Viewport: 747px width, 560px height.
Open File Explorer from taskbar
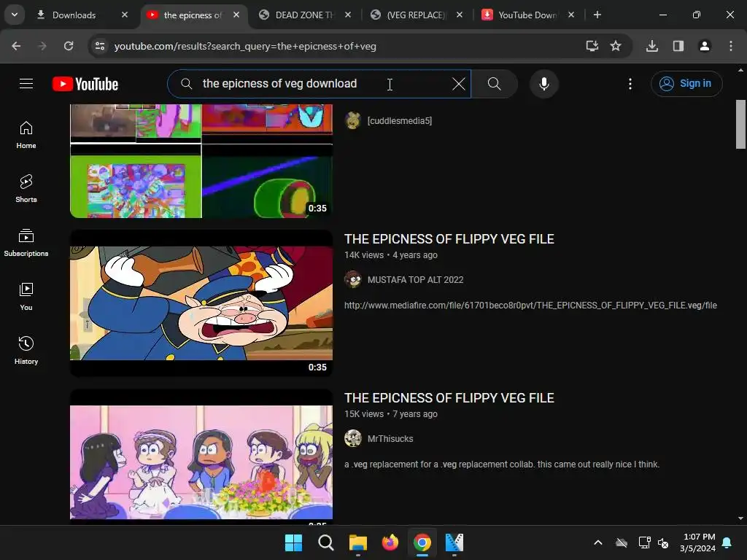point(357,542)
